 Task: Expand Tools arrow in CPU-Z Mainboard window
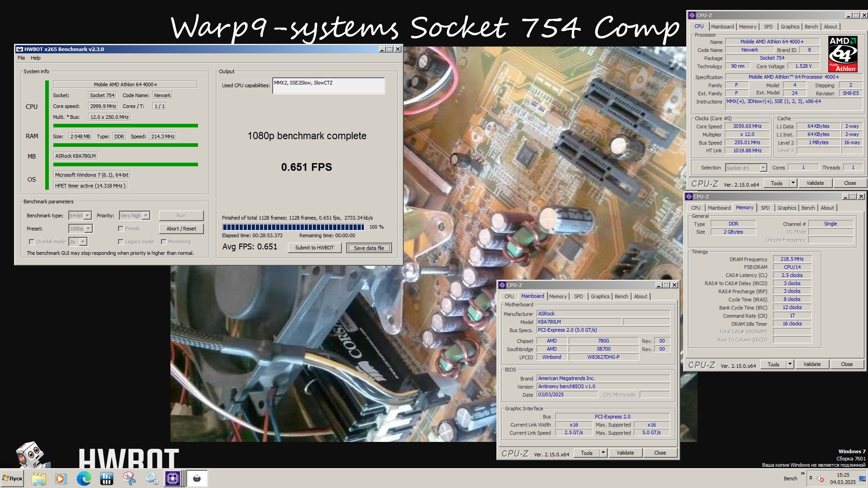click(603, 453)
